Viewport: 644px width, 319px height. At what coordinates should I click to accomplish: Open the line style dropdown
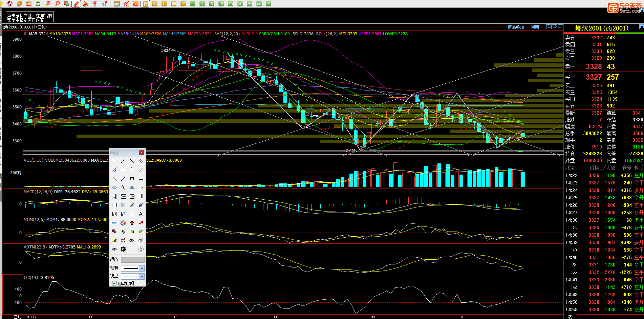[x=142, y=276]
